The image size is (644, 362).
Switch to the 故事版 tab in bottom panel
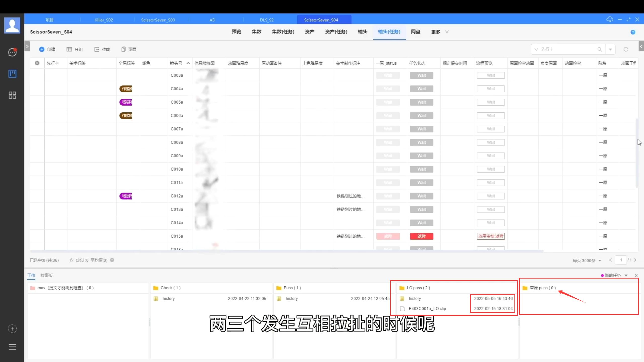click(46, 275)
